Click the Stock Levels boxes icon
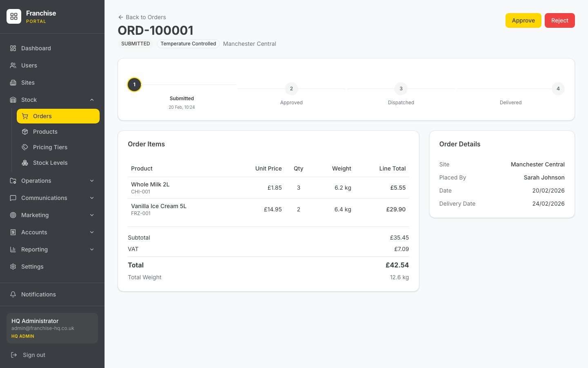 tap(25, 163)
